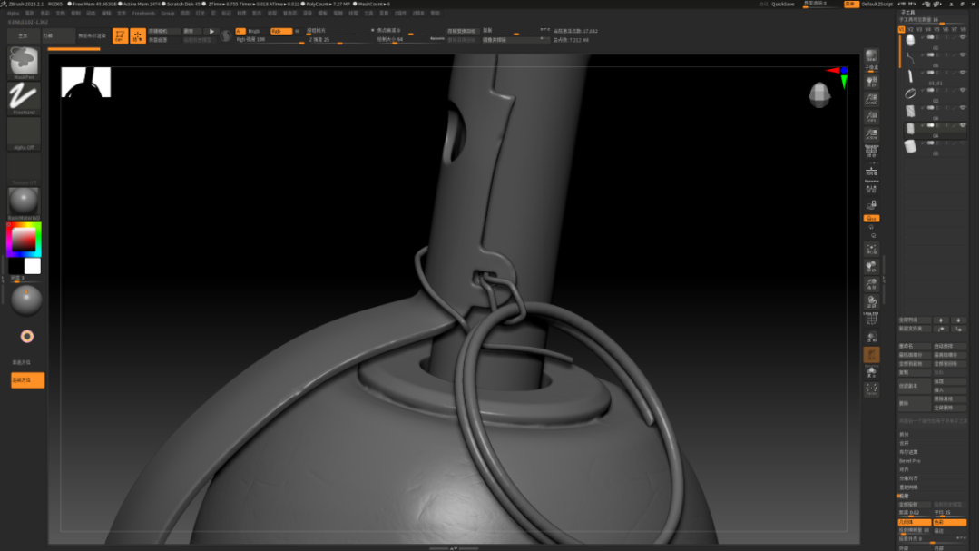Toggle the floor grid icon
The width and height of the screenshot is (980, 551).
click(x=871, y=171)
